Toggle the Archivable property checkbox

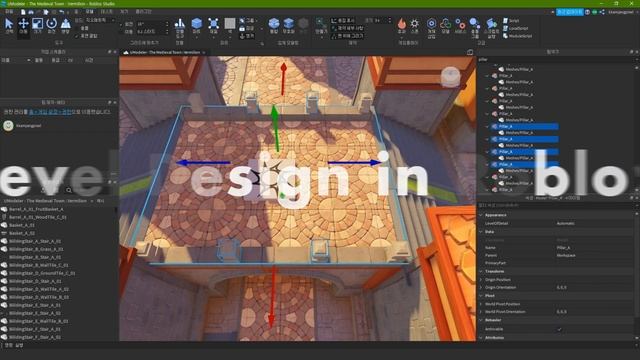coord(559,329)
